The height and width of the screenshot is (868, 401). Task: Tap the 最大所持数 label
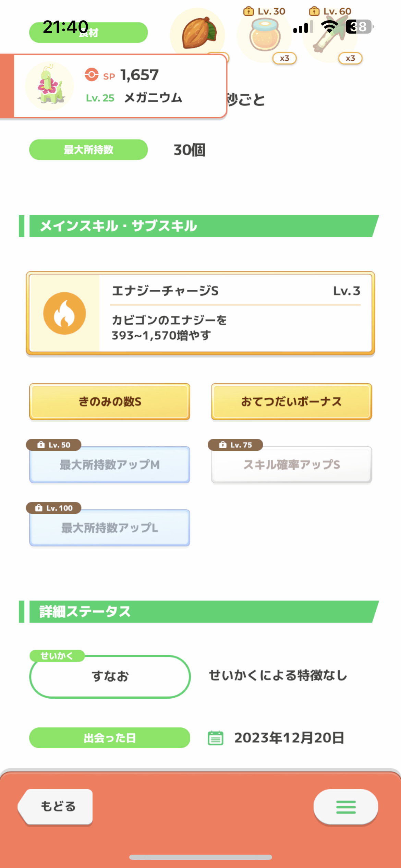(x=88, y=149)
